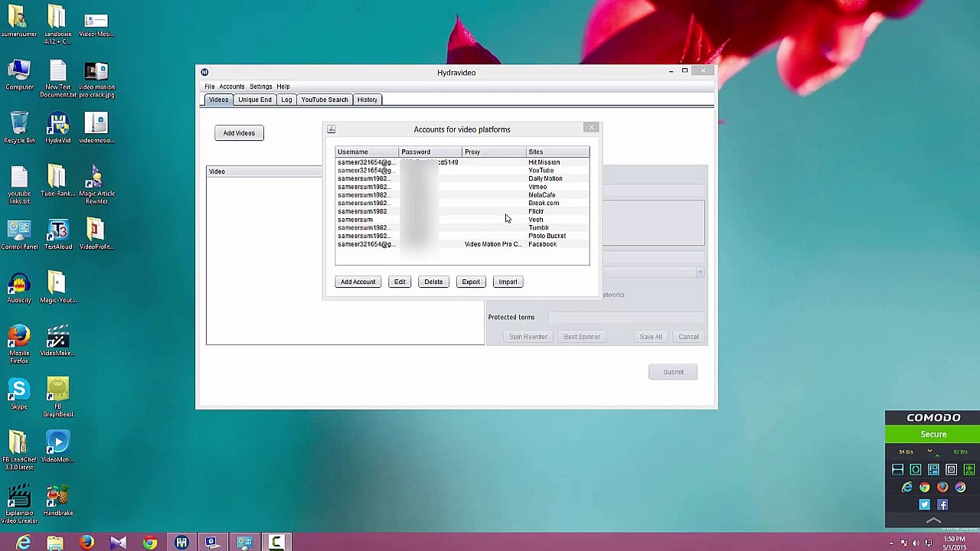Open Chrome from Comodo widget
This screenshot has width=980, height=551.
tap(925, 487)
